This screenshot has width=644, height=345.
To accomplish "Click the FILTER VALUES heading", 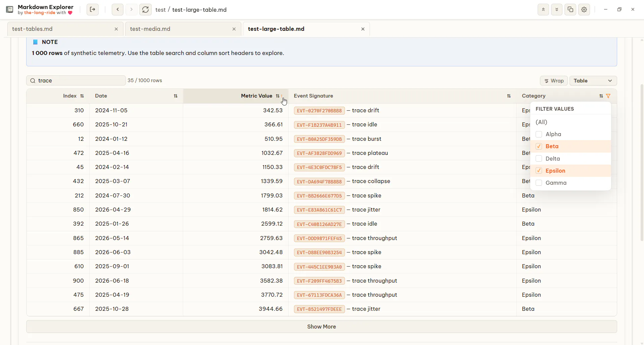I will point(555,109).
